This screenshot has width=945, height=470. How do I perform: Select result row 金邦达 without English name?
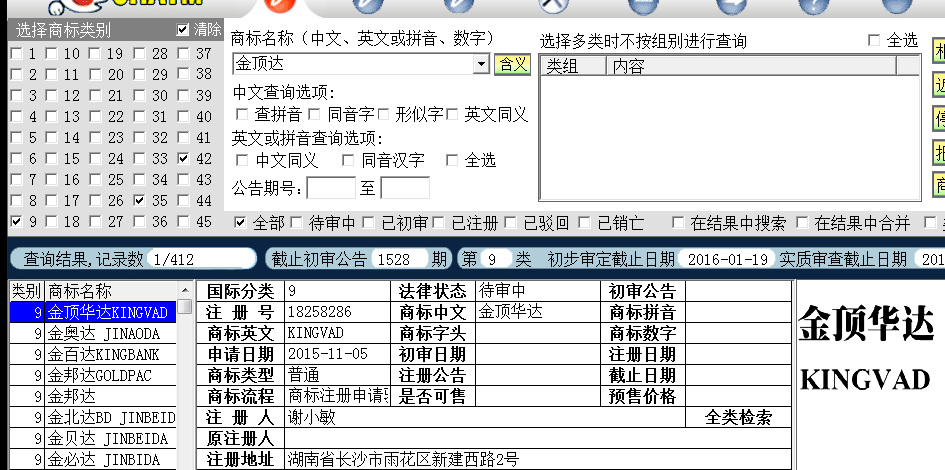[93, 396]
